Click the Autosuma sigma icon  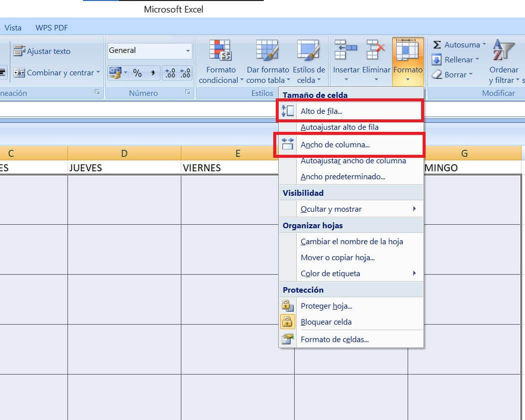437,44
